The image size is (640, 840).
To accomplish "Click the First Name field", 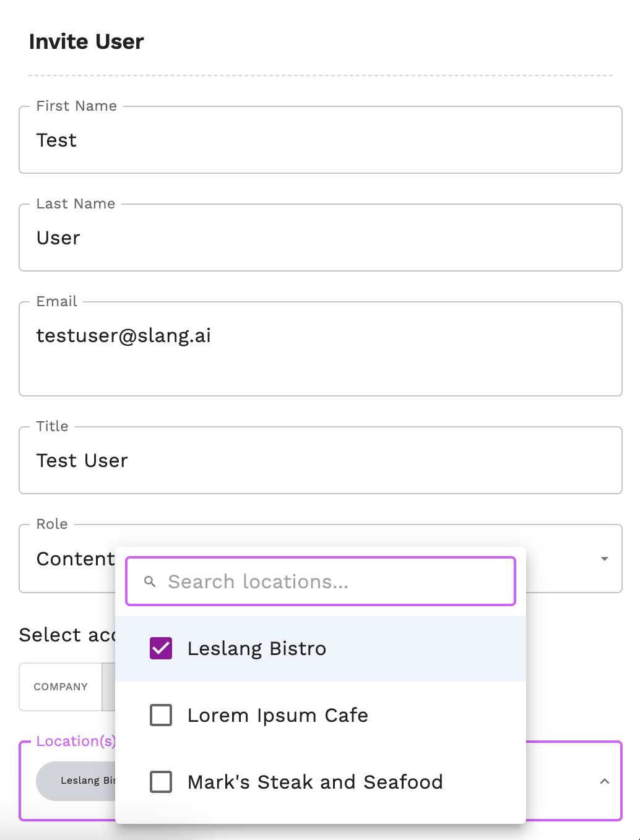I will (320, 140).
